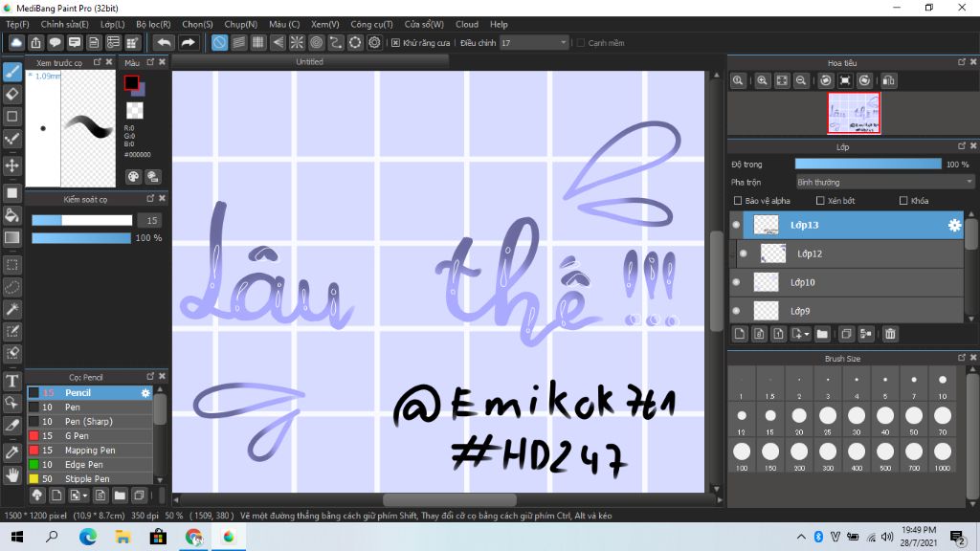Toggle Khử răng cưa checkbox
Viewport: 980px width, 551px height.
pos(395,42)
